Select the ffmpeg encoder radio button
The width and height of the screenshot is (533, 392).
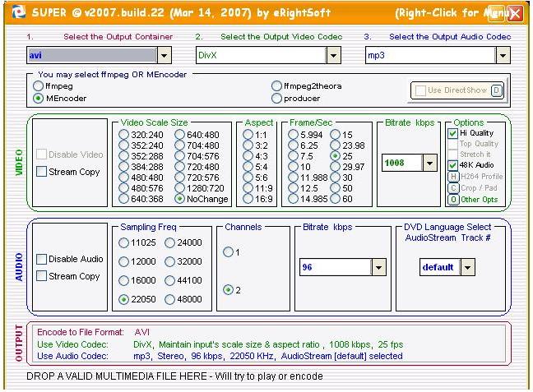click(38, 86)
